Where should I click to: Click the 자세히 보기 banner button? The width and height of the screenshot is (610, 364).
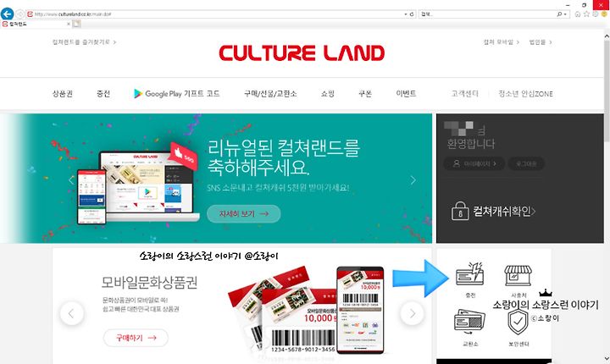pos(243,213)
